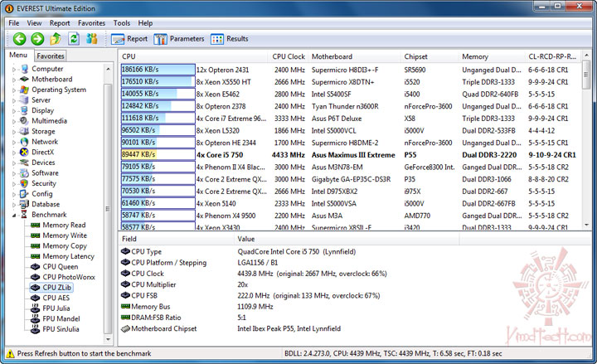597x364 pixels.
Task: Select CPU Queen benchmark
Action: [61, 266]
